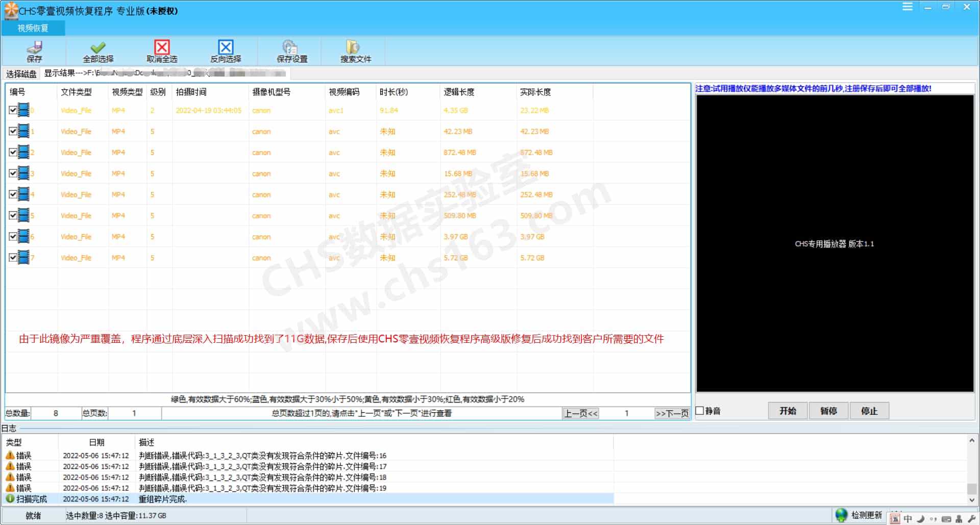Click film icon for file 6
This screenshot has height=525, width=980.
(x=23, y=236)
